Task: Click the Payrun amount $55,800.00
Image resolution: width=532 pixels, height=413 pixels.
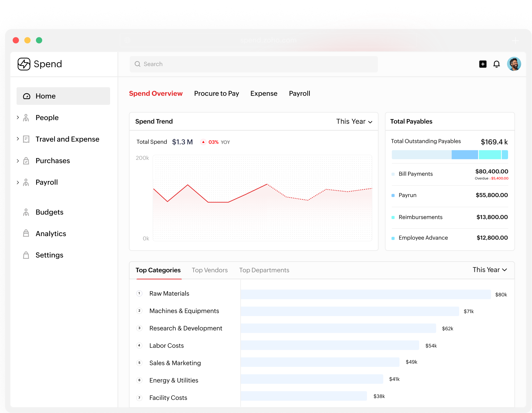Action: [492, 195]
